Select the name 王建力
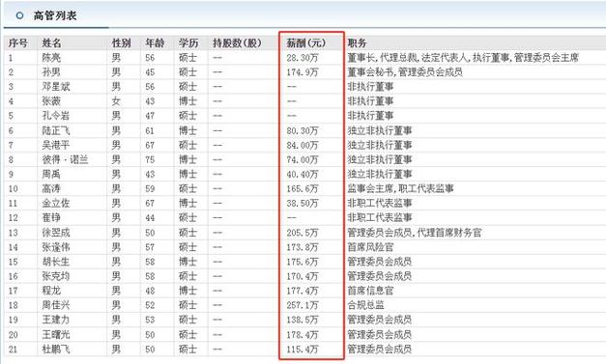The image size is (606, 364). pyautogui.click(x=56, y=320)
